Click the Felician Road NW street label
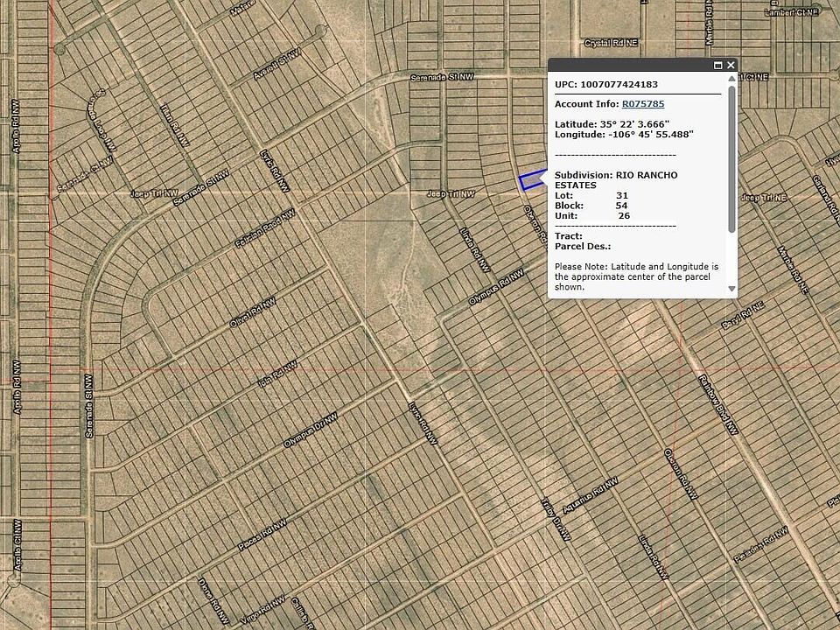 [265, 228]
